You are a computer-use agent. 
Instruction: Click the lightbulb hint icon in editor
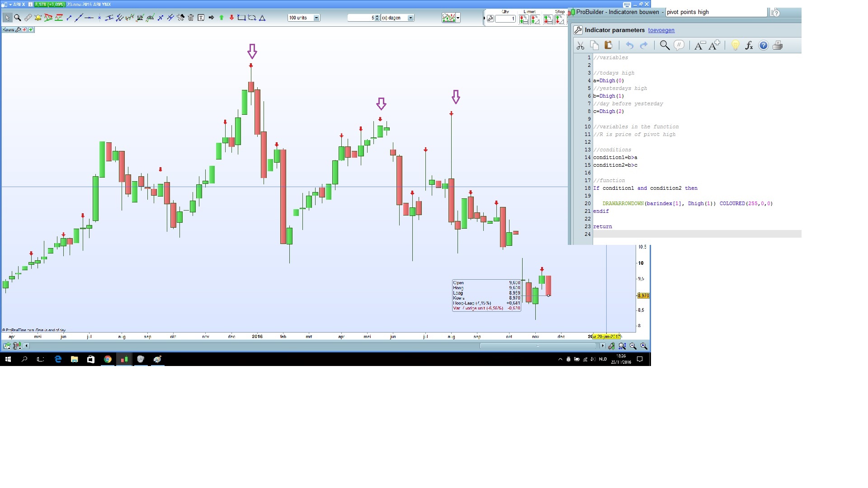coord(735,45)
